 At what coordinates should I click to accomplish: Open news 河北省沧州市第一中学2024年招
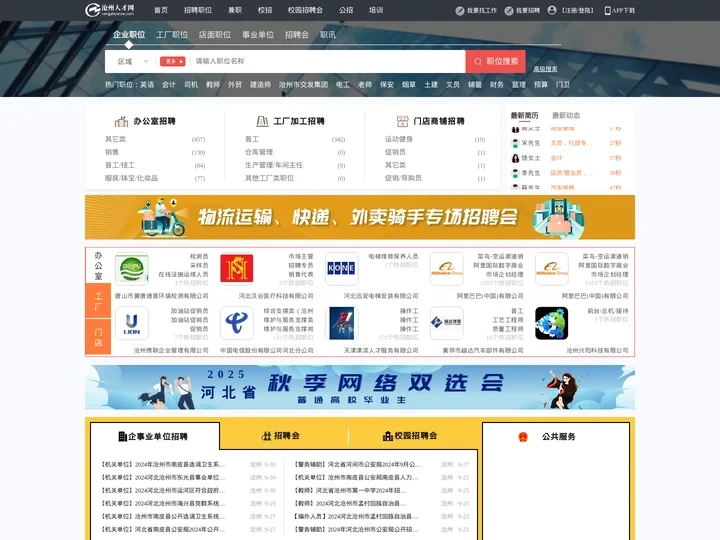tap(348, 490)
